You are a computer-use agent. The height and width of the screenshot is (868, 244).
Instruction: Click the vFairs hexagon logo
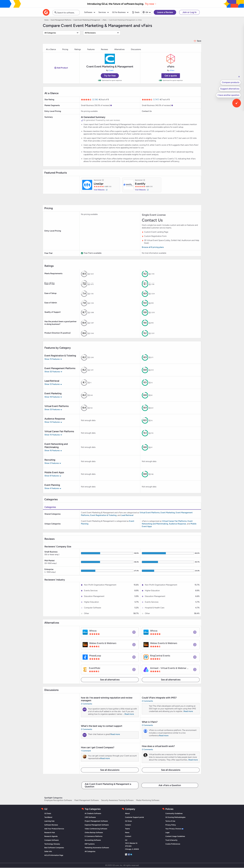click(x=171, y=59)
